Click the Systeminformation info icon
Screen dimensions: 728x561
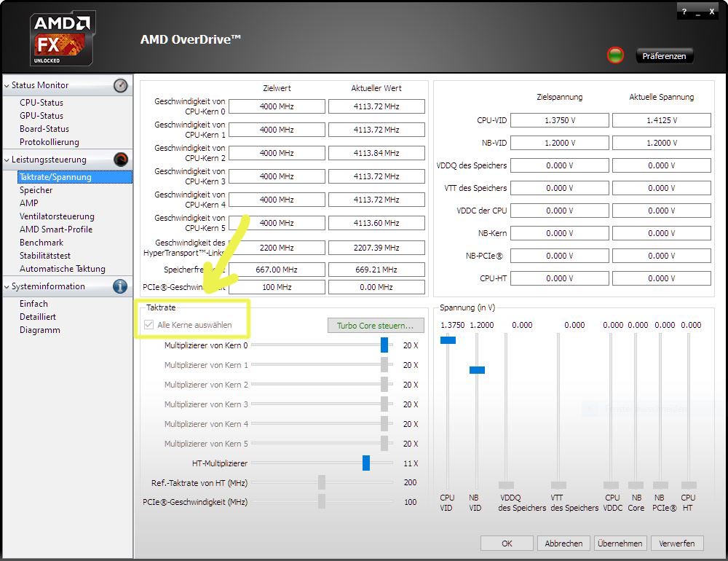120,286
